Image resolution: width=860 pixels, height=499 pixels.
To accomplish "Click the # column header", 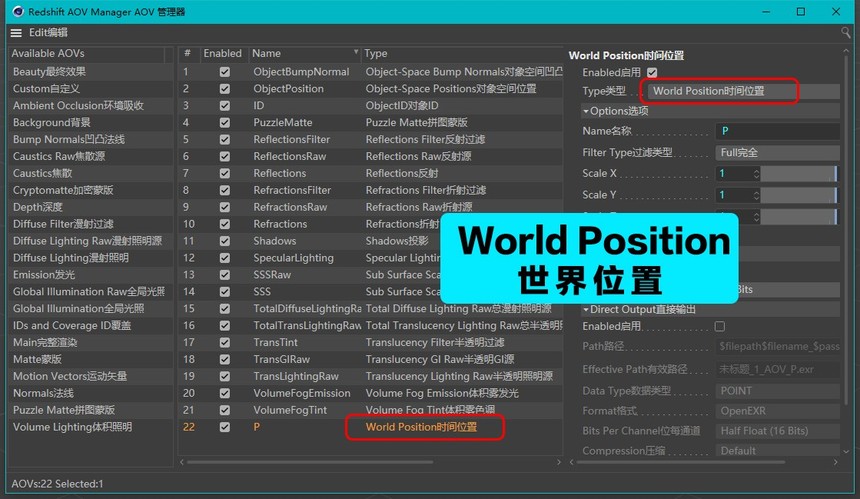I will (x=188, y=54).
